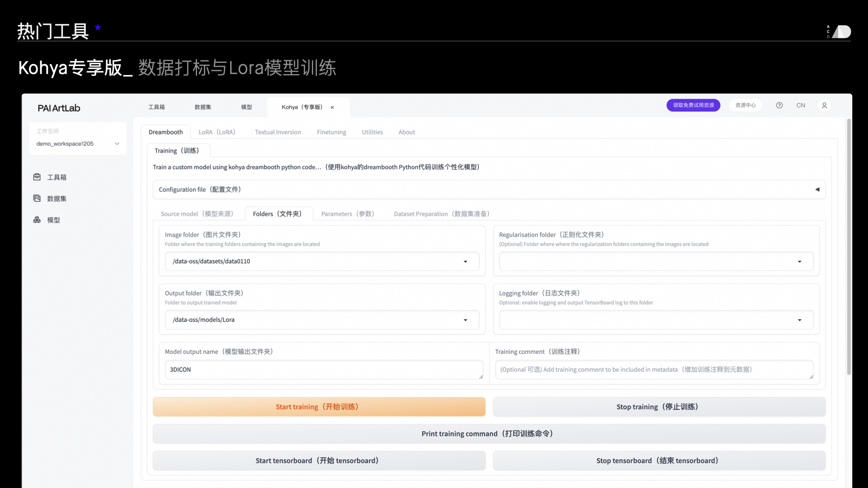Click the toolbox icon in the sidebar
The image size is (868, 488).
pos(37,177)
